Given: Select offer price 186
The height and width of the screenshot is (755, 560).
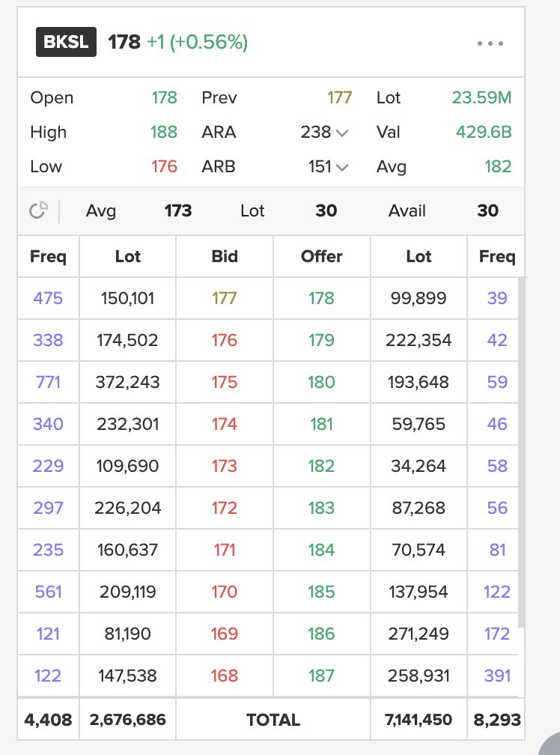Looking at the screenshot, I should tap(321, 633).
